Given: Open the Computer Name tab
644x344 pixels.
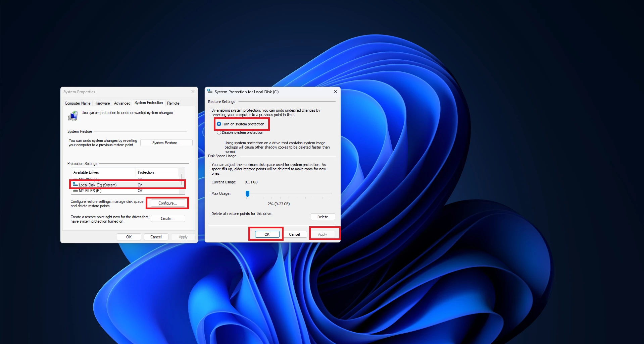Looking at the screenshot, I should 78,103.
